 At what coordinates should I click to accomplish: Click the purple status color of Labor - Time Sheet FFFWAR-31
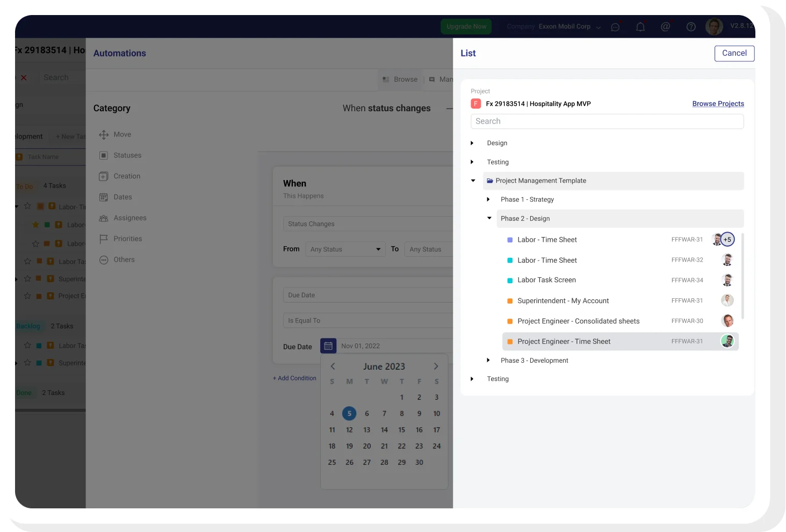(x=510, y=240)
